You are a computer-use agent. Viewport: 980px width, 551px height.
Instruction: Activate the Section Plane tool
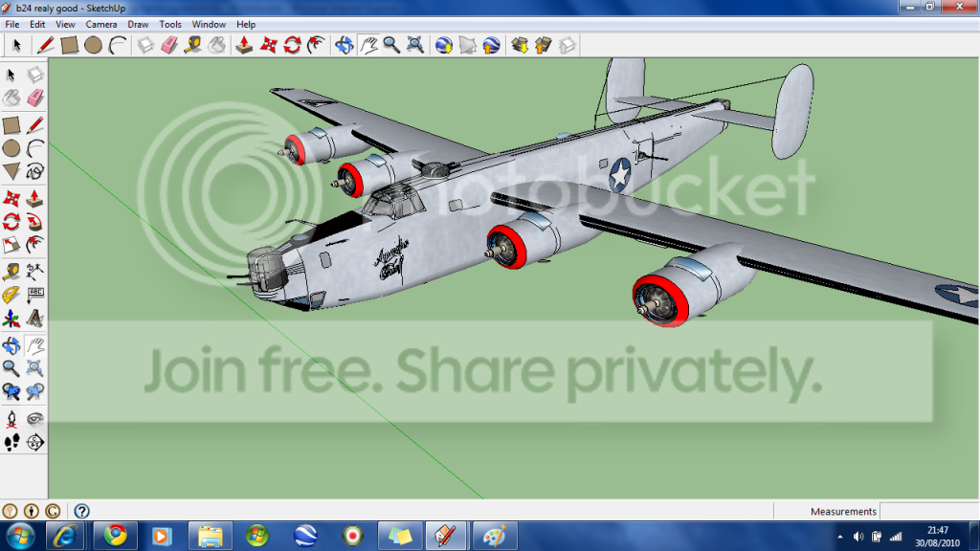(35, 442)
